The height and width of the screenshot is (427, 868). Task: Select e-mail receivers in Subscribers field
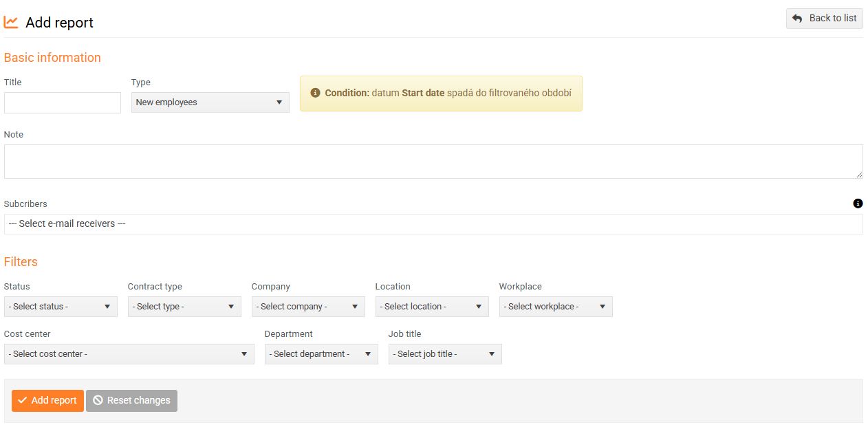pyautogui.click(x=433, y=224)
